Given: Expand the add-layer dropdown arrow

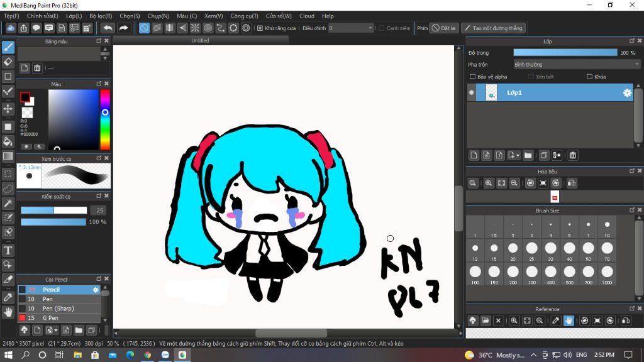Looking at the screenshot, I should (x=518, y=156).
